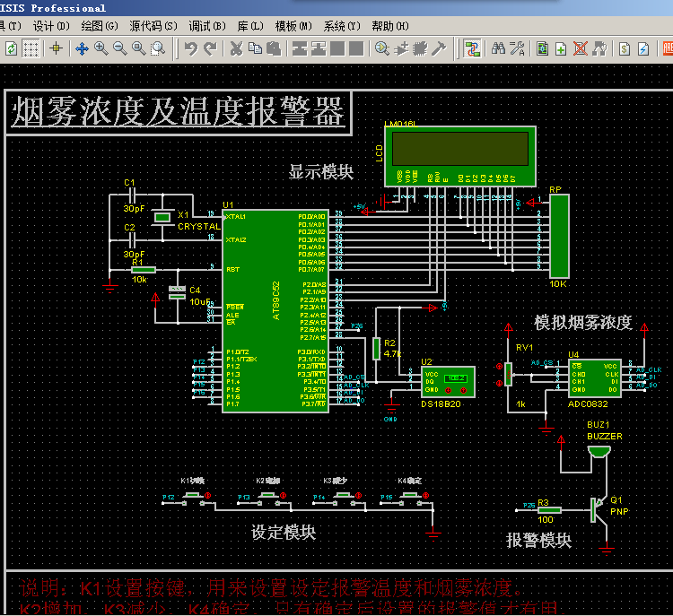Open the 系统(Y) menu
673x616 pixels.
tap(342, 26)
